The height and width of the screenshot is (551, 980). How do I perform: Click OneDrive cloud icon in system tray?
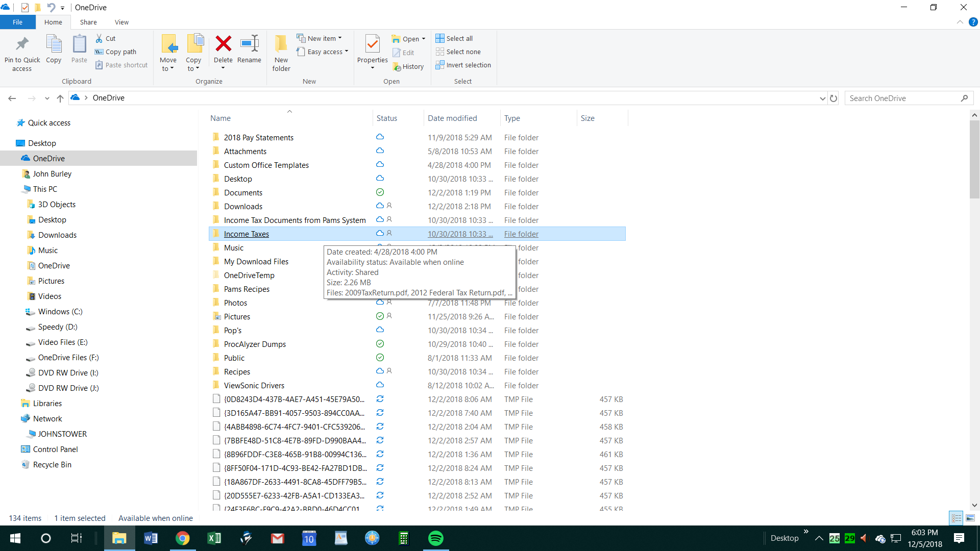tap(880, 538)
